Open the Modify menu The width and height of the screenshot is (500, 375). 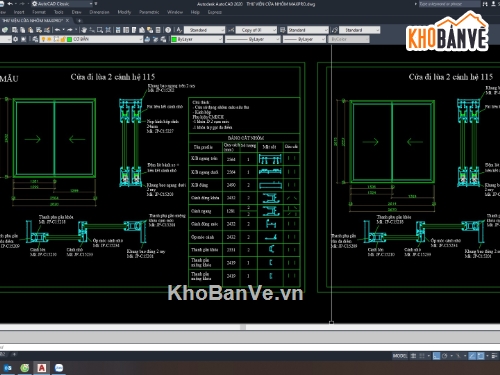[124, 12]
